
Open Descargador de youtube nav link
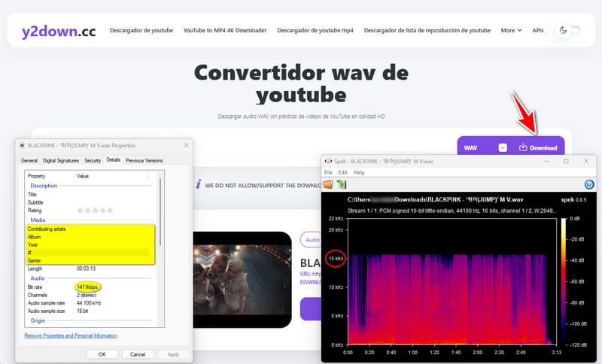[141, 30]
